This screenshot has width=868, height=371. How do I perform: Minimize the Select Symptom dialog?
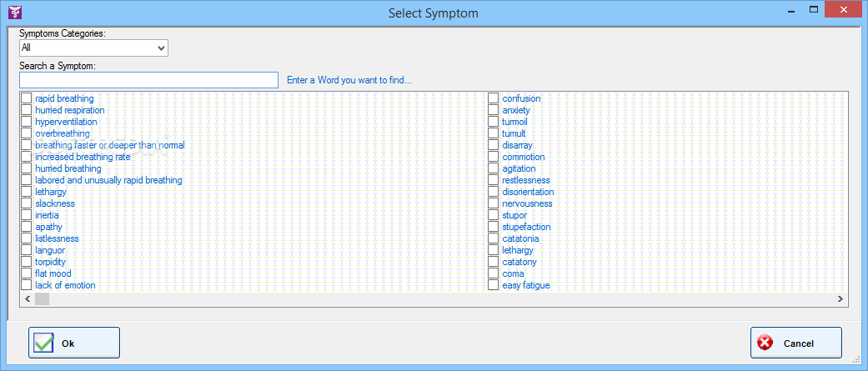789,10
